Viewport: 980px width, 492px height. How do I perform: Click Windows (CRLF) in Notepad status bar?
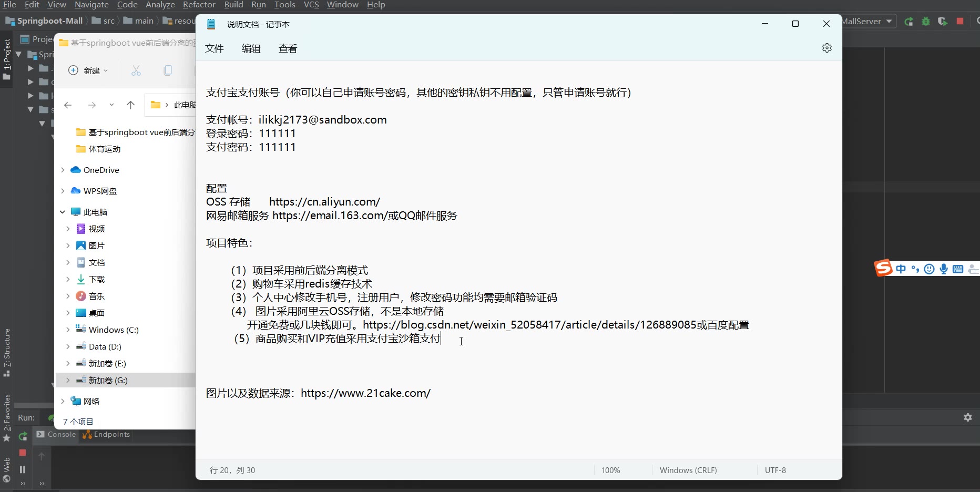click(x=688, y=470)
